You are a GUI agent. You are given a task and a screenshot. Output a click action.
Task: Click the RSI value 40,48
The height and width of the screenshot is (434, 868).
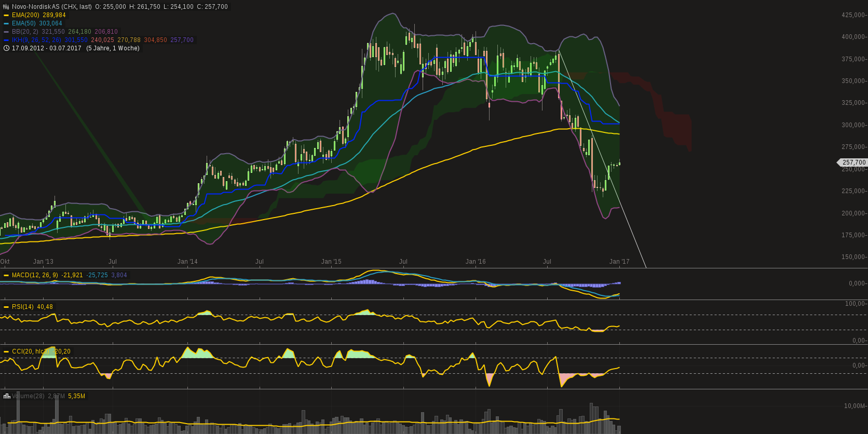(45, 307)
